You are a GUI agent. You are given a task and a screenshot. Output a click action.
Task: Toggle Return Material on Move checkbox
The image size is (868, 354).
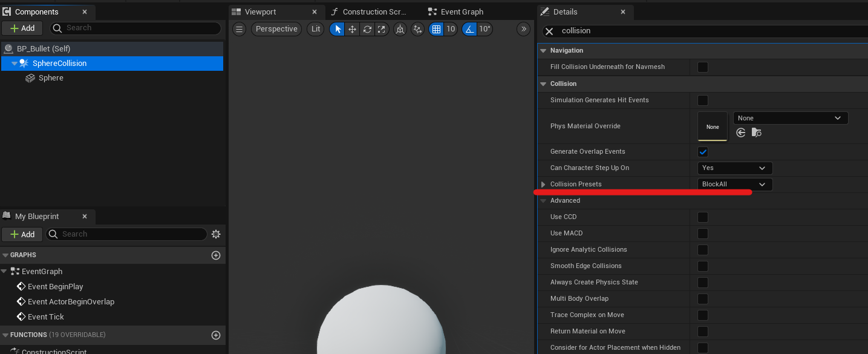[x=703, y=332]
